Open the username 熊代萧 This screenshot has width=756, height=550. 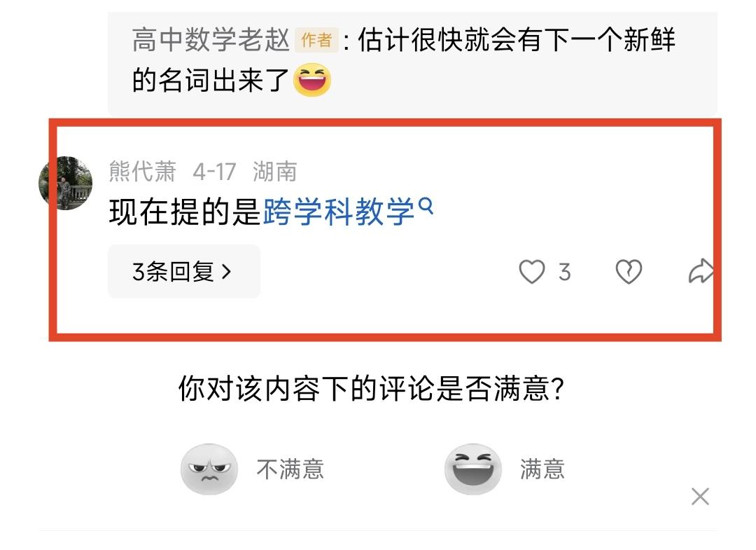coord(142,171)
